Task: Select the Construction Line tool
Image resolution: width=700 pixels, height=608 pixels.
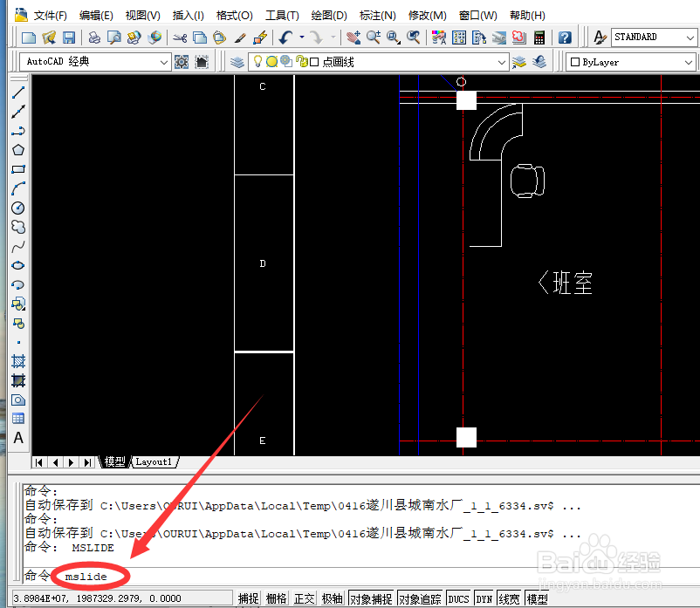Action: (x=18, y=112)
